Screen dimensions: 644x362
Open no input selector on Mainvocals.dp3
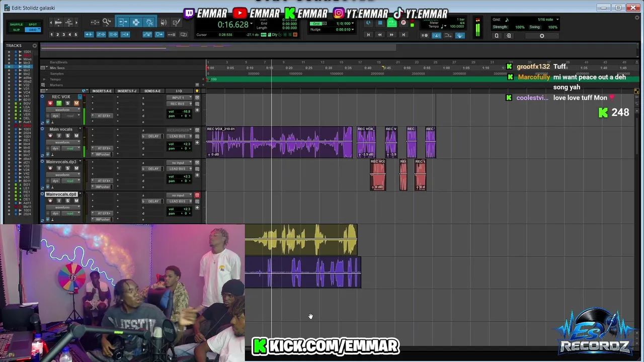(178, 162)
